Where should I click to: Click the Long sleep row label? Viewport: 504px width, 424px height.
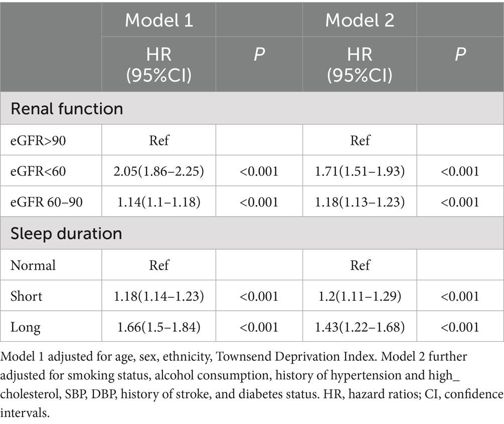[x=26, y=327]
